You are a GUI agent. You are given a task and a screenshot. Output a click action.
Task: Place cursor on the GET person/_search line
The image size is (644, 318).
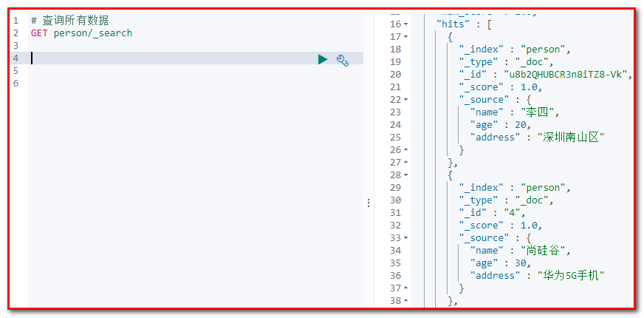(81, 33)
